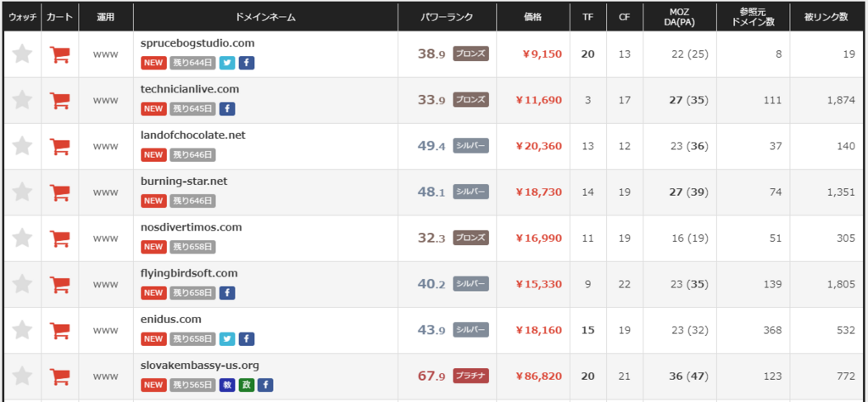This screenshot has height=402, width=868.
Task: Open the enidus.com domain link
Action: (x=171, y=320)
